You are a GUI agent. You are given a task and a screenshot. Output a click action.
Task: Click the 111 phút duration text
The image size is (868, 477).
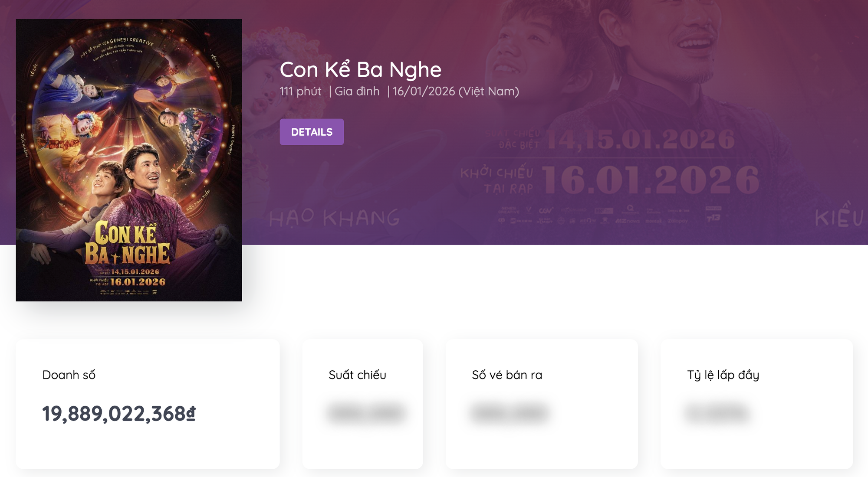click(x=300, y=91)
